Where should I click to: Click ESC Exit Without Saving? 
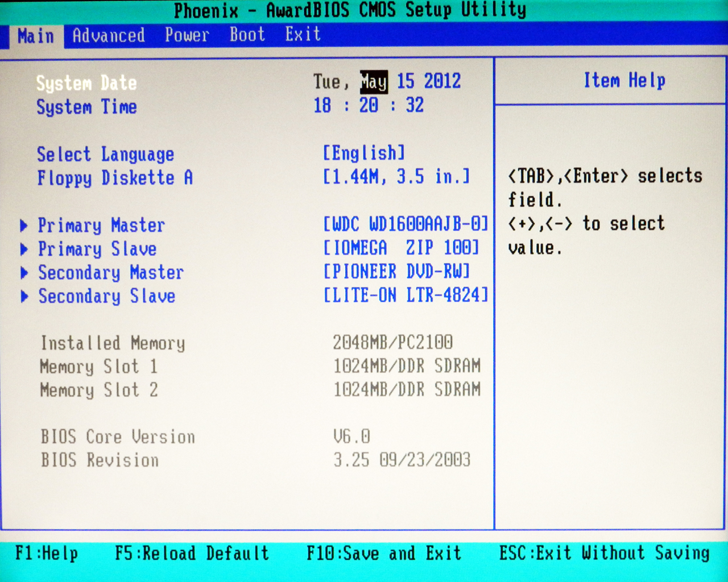coord(604,553)
